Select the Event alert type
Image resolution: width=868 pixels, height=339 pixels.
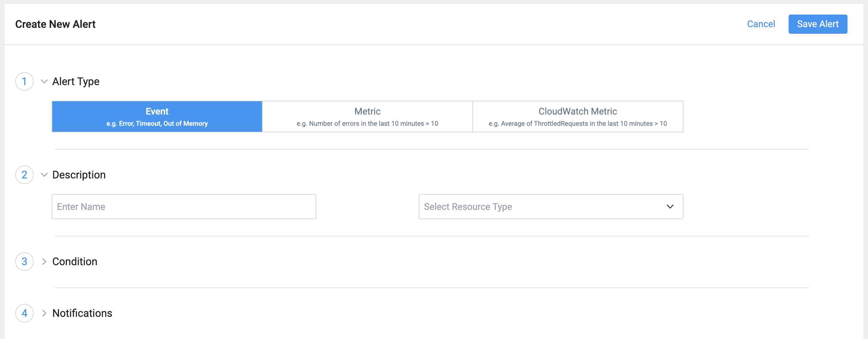(x=157, y=117)
